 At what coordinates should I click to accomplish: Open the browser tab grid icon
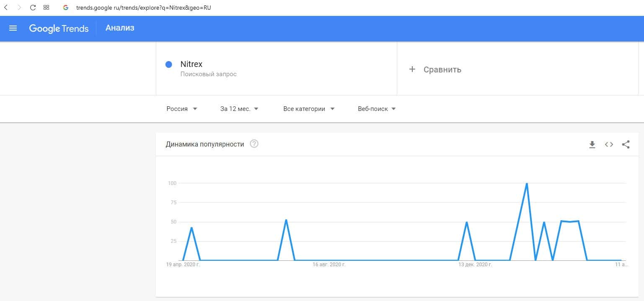[47, 8]
